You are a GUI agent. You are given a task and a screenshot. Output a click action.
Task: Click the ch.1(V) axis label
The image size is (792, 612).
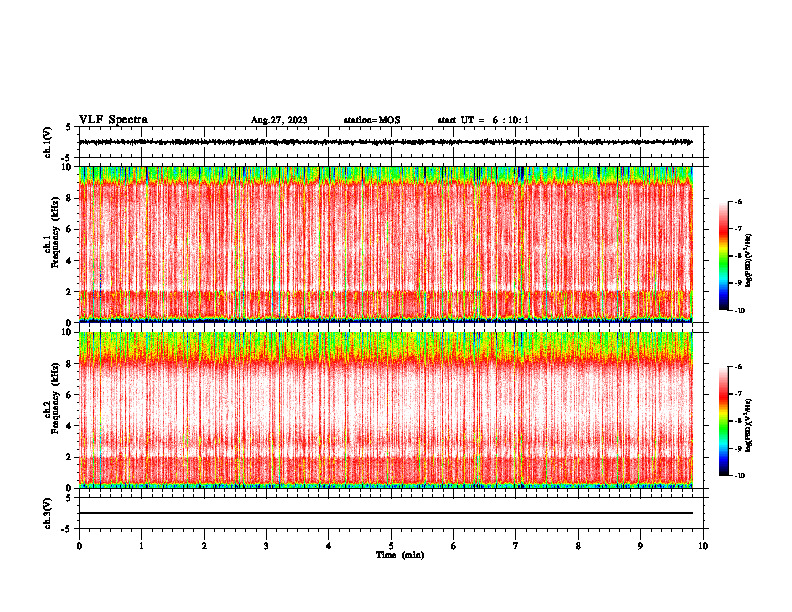(48, 142)
